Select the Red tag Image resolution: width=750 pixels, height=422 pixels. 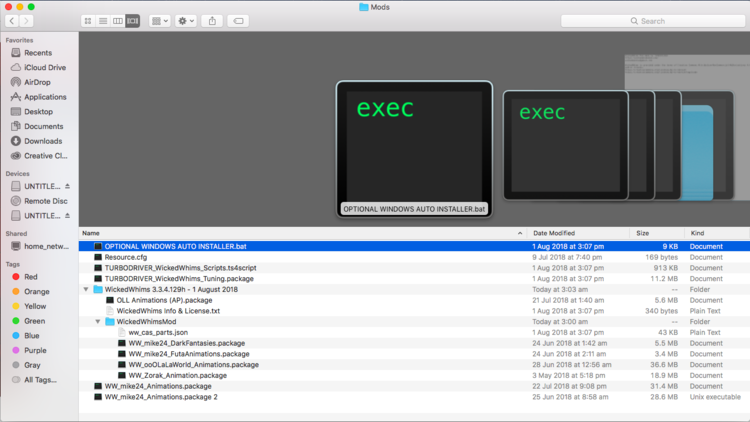(x=31, y=277)
